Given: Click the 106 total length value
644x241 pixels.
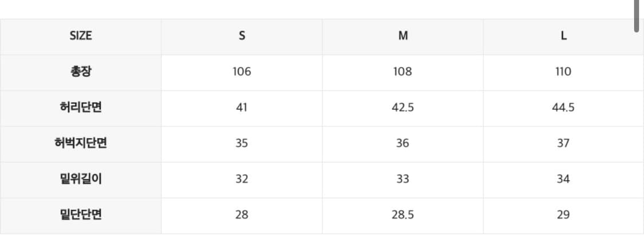Looking at the screenshot, I should pos(242,72).
